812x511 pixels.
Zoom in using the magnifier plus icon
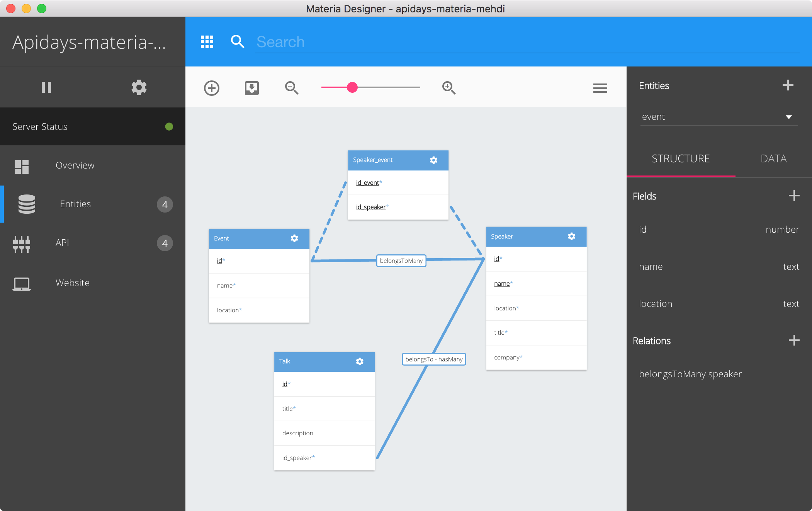click(x=449, y=88)
